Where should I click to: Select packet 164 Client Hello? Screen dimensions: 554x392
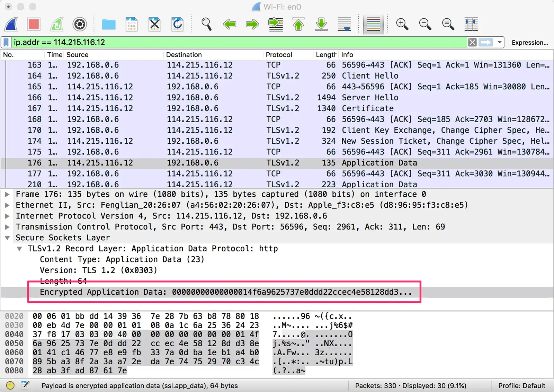pos(277,75)
